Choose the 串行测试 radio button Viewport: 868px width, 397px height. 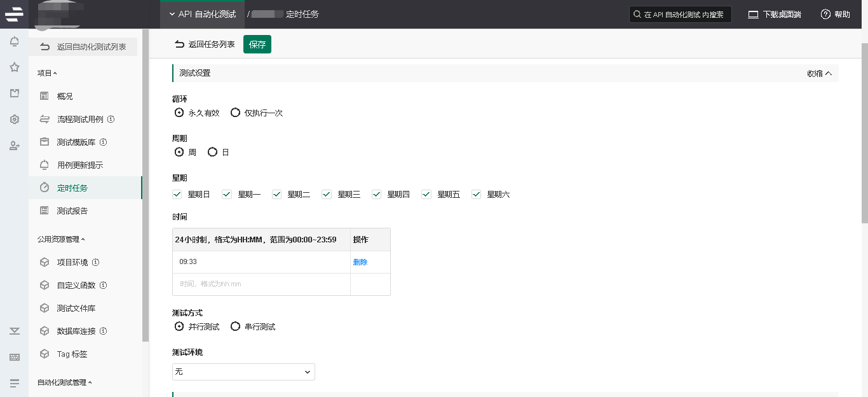pos(236,326)
